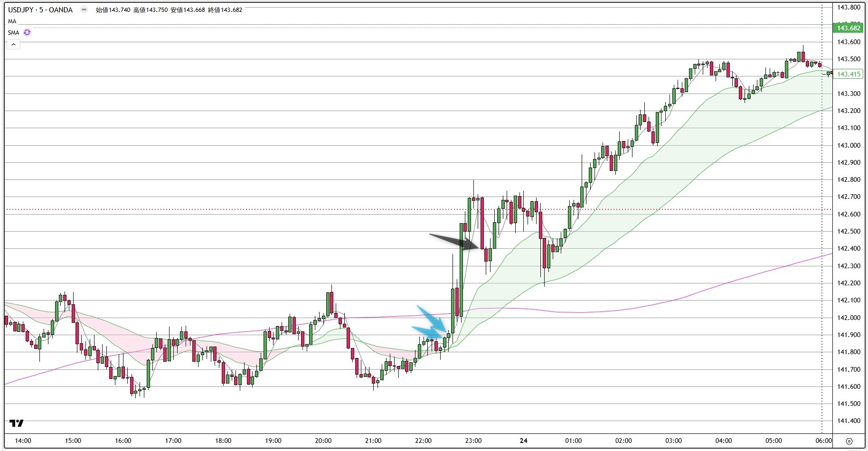The height and width of the screenshot is (451, 868).
Task: Click the 142.900 price axis label
Action: point(849,162)
